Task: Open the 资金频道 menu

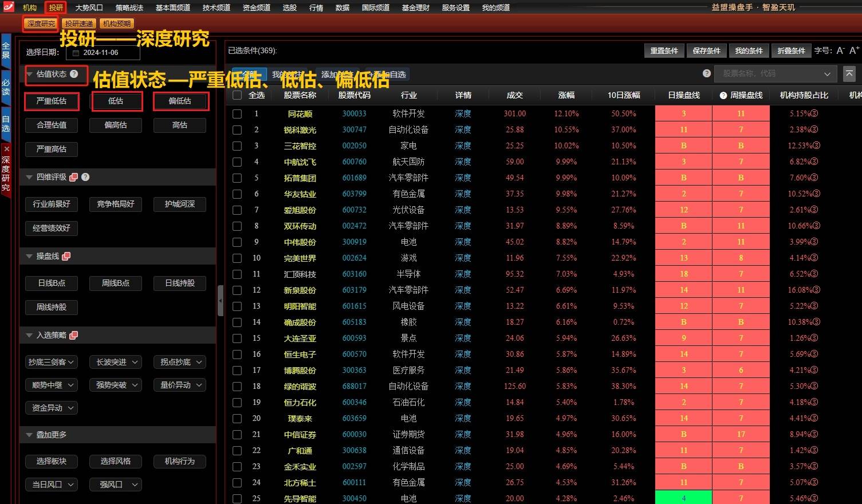Action: click(256, 7)
